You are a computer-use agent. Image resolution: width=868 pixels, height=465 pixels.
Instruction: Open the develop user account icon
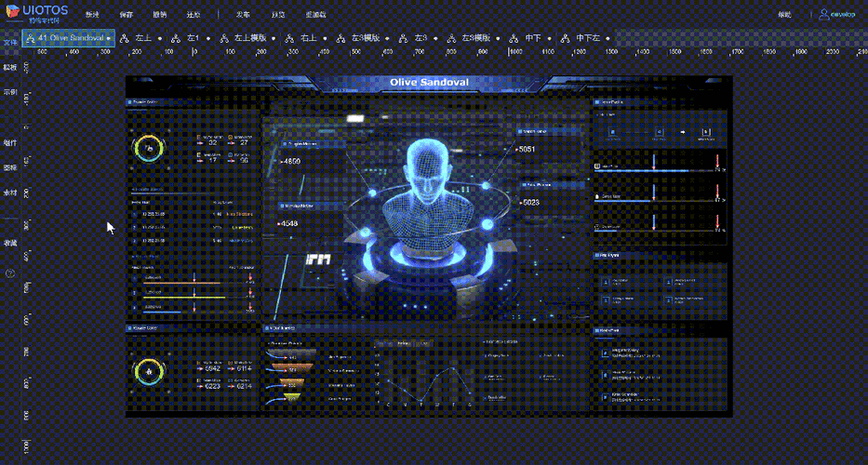(x=823, y=14)
